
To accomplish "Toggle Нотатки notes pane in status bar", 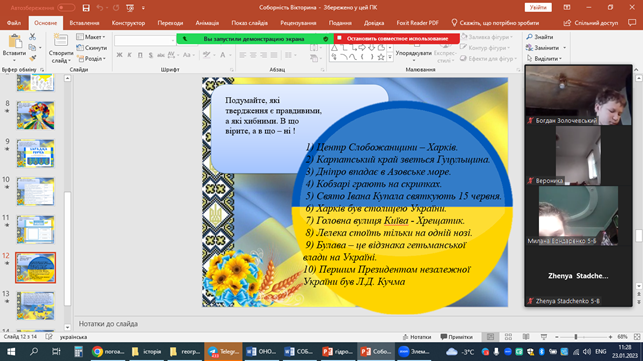I will tap(417, 337).
